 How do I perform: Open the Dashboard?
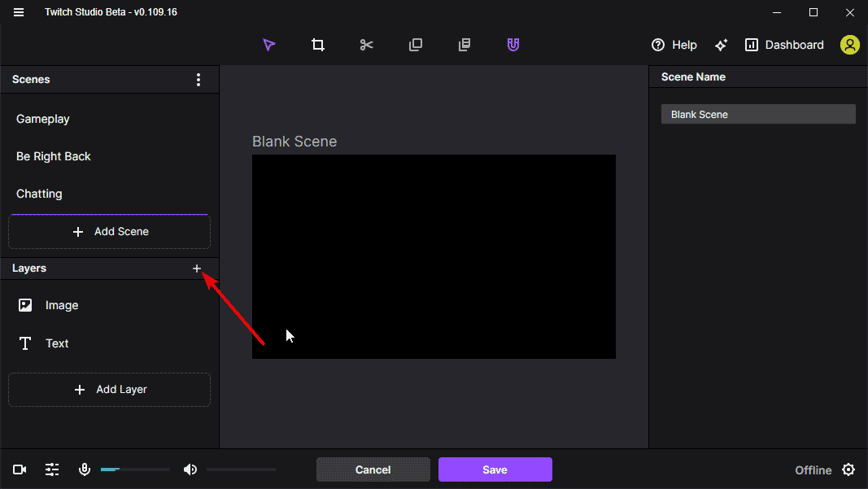(x=784, y=45)
